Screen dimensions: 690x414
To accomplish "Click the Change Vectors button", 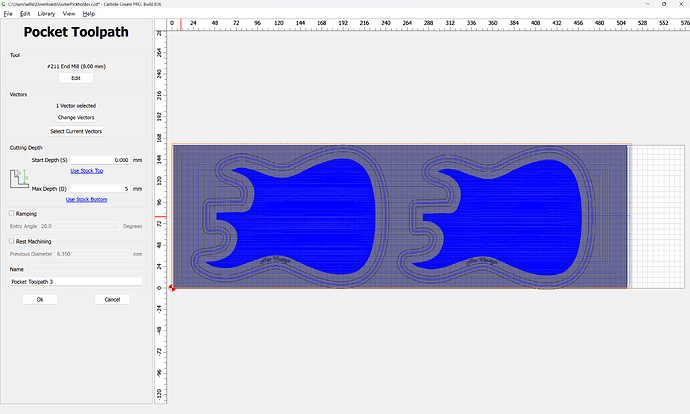I will point(75,118).
